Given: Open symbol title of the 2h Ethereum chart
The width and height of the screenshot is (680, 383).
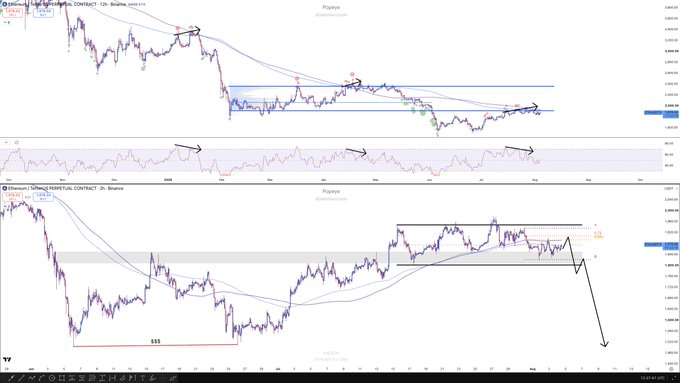Looking at the screenshot, I should (65, 188).
